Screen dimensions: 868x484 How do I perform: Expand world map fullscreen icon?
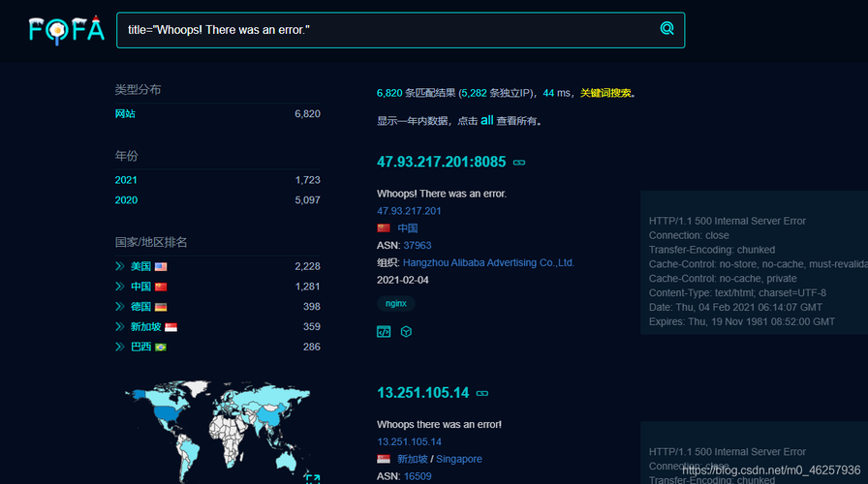tap(313, 479)
